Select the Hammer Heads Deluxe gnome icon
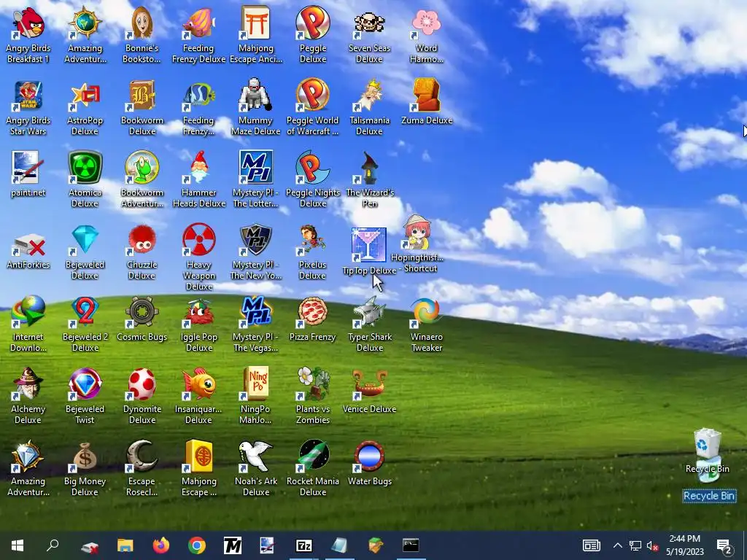747x560 pixels. (x=198, y=168)
